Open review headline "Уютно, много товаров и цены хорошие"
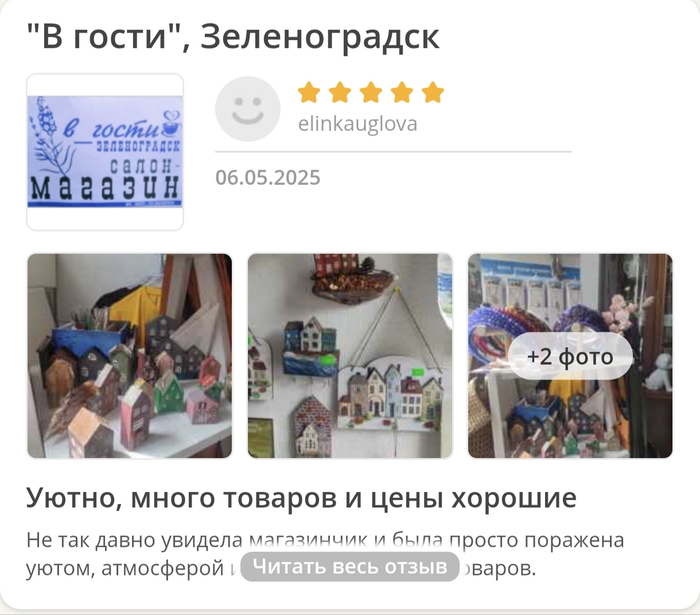Screen dimensions: 700x615 [301, 498]
